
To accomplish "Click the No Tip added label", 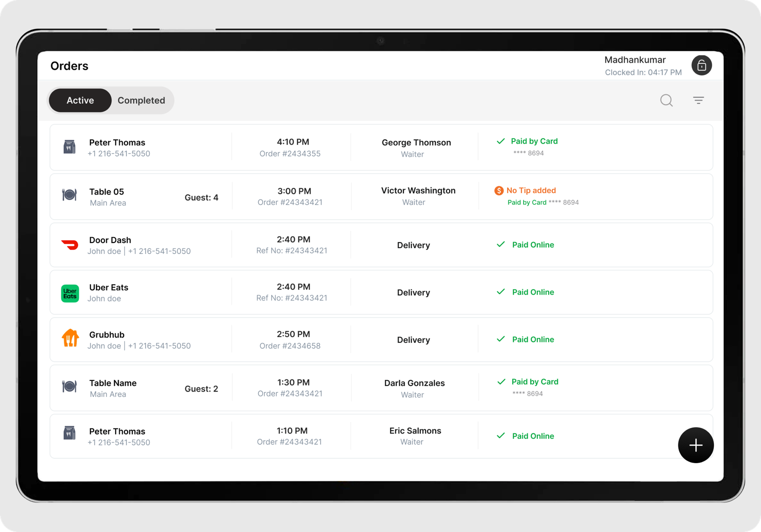I will (x=531, y=190).
